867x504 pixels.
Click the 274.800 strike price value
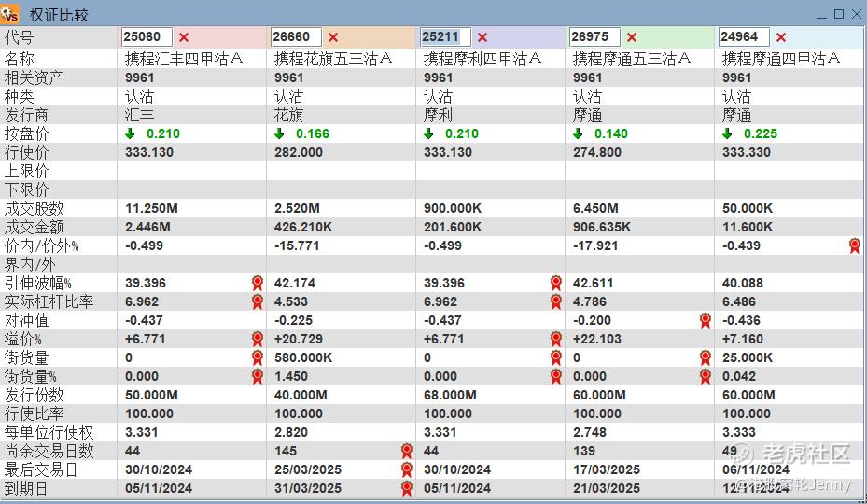coord(597,152)
